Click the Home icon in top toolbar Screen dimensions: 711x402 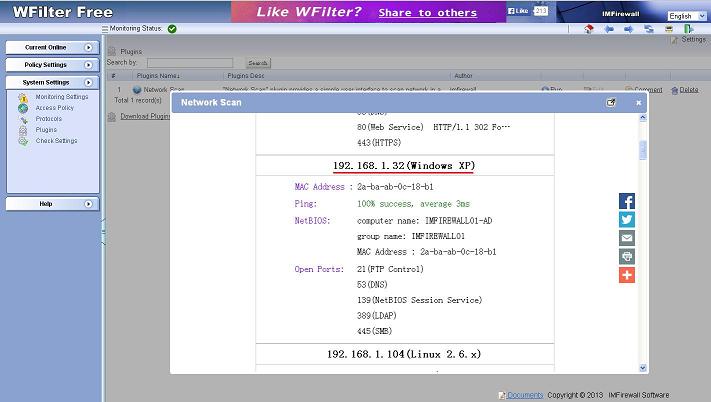tap(589, 29)
